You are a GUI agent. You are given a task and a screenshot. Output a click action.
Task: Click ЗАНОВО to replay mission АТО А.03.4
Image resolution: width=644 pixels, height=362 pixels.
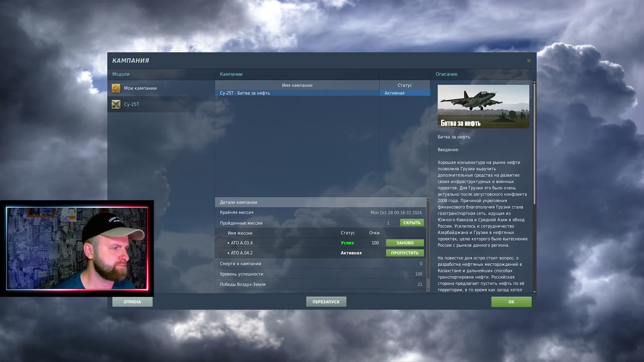coord(405,243)
